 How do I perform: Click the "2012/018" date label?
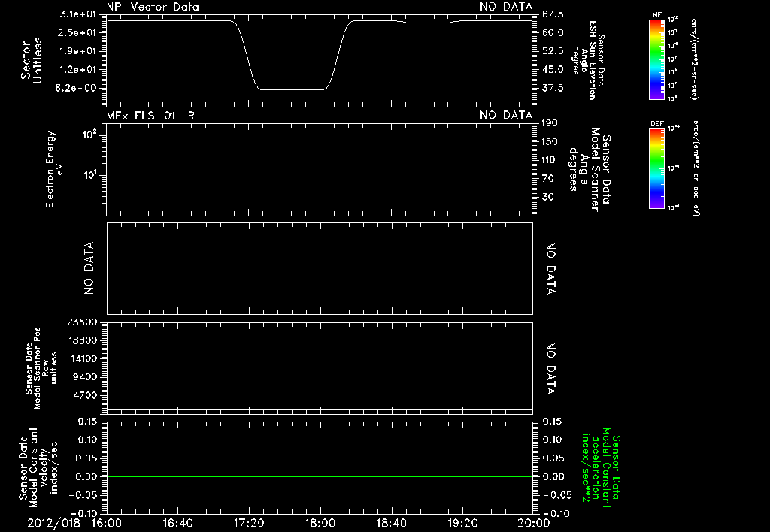(53, 523)
